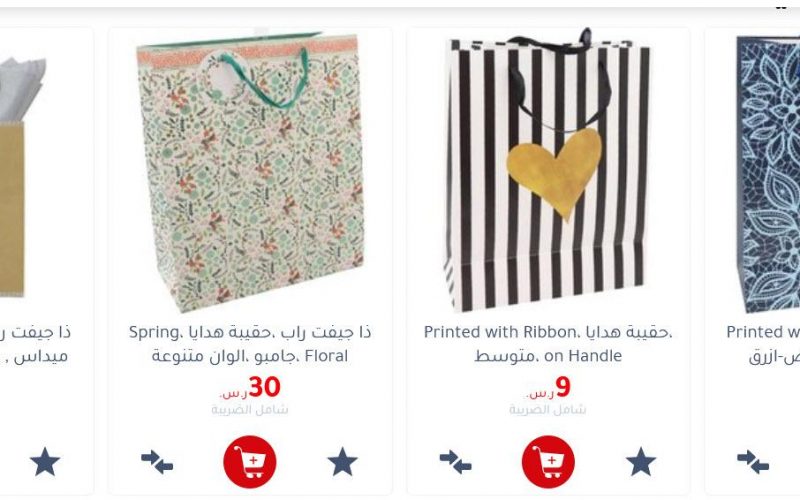
Task: Favorite the striped heart gift bag with star
Action: pyautogui.click(x=641, y=462)
